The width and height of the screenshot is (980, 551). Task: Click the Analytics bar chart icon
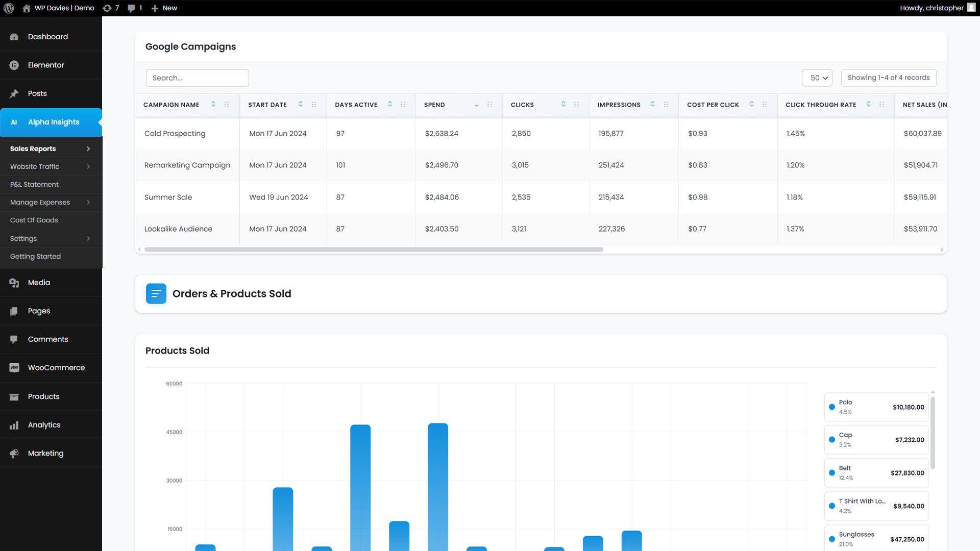(14, 425)
